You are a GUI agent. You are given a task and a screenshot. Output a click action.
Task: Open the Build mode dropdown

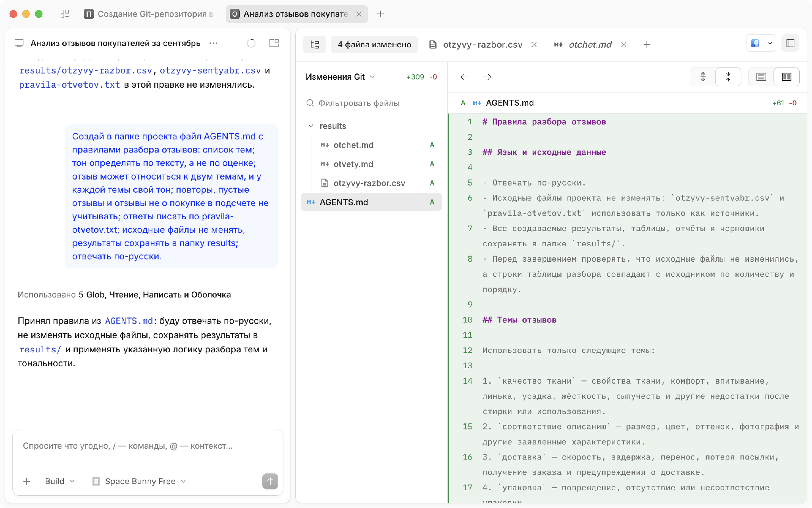click(60, 481)
